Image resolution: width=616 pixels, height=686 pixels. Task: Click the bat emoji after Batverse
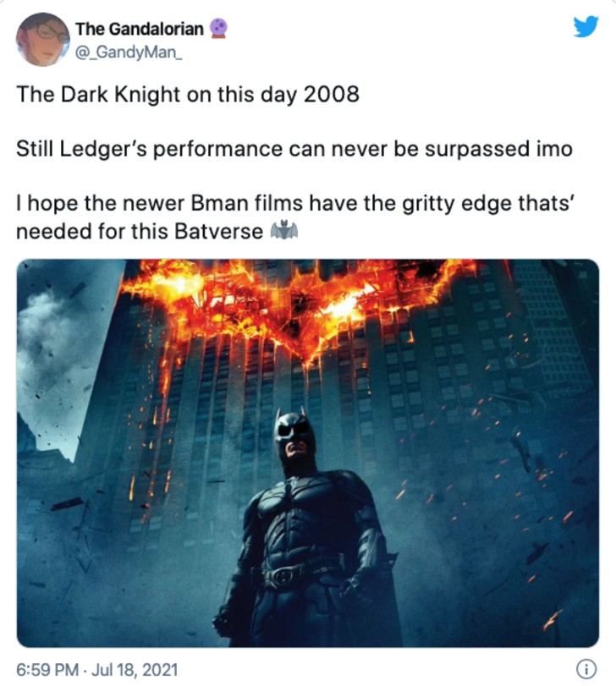point(284,231)
